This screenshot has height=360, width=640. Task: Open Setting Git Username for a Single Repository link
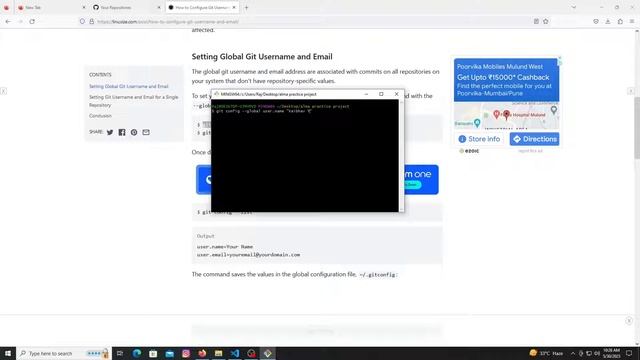[134, 101]
